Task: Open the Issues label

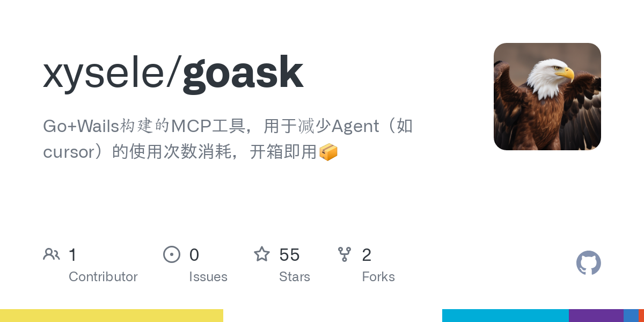Action: tap(208, 277)
